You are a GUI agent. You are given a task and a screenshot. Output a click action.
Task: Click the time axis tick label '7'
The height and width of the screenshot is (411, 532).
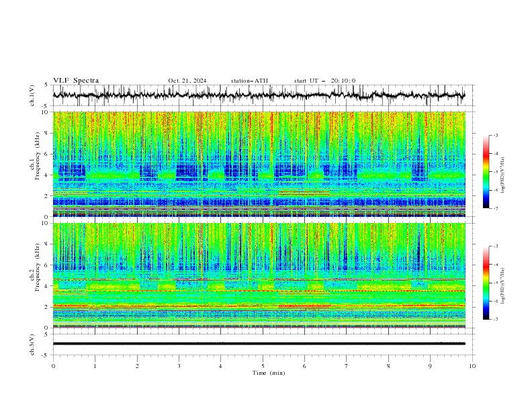coord(347,366)
